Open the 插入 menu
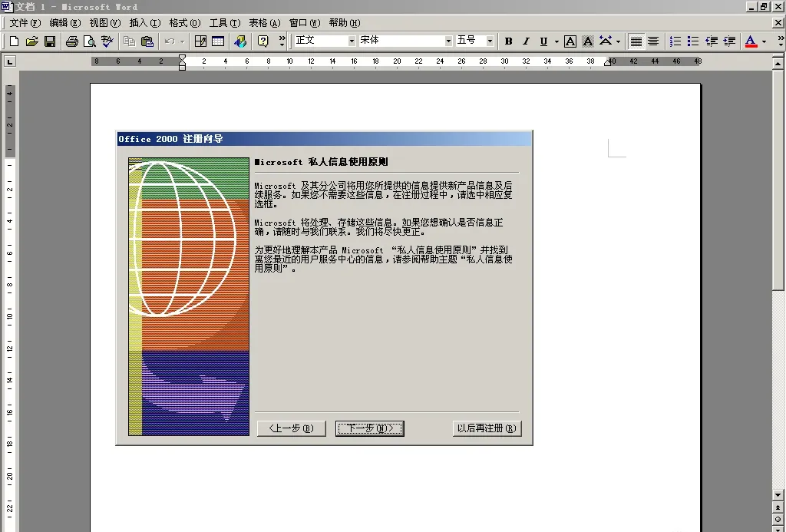 tap(145, 22)
